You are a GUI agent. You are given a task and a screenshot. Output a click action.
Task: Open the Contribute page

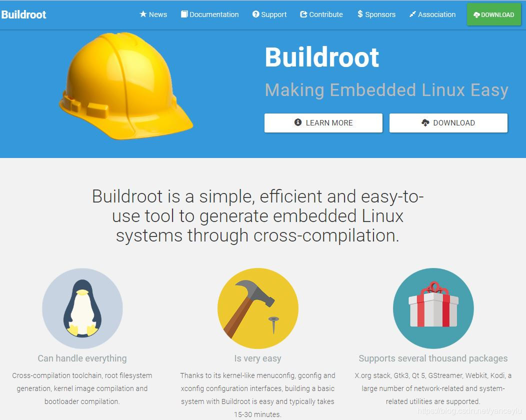point(321,14)
